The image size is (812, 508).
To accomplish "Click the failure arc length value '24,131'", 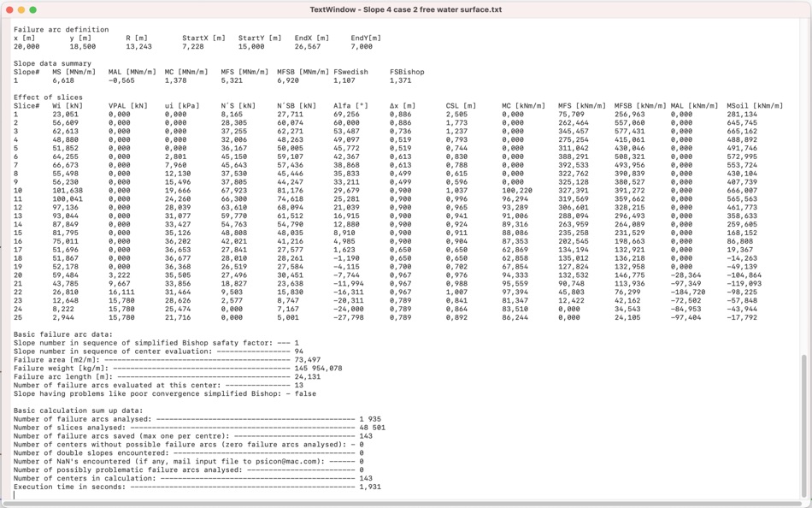I will pos(308,376).
